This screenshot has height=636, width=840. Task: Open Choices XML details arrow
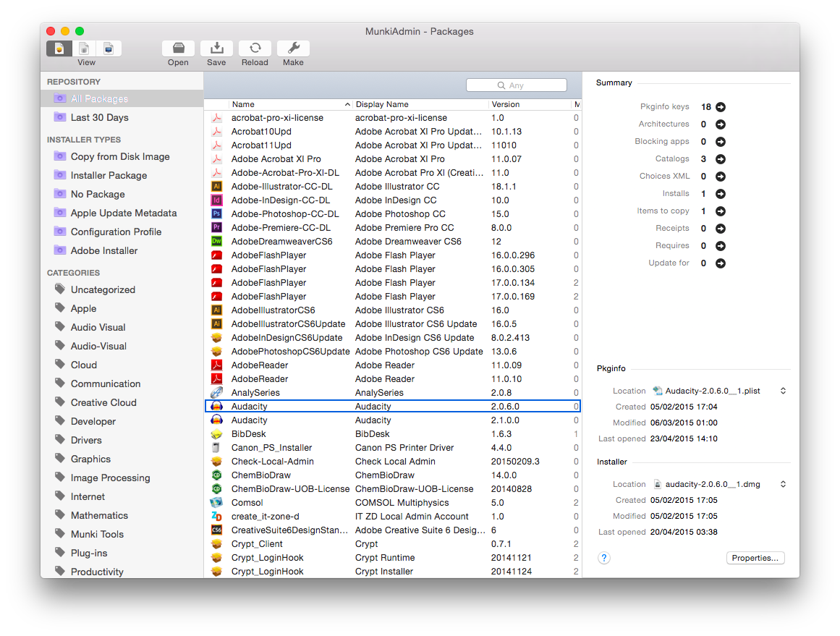coord(721,177)
